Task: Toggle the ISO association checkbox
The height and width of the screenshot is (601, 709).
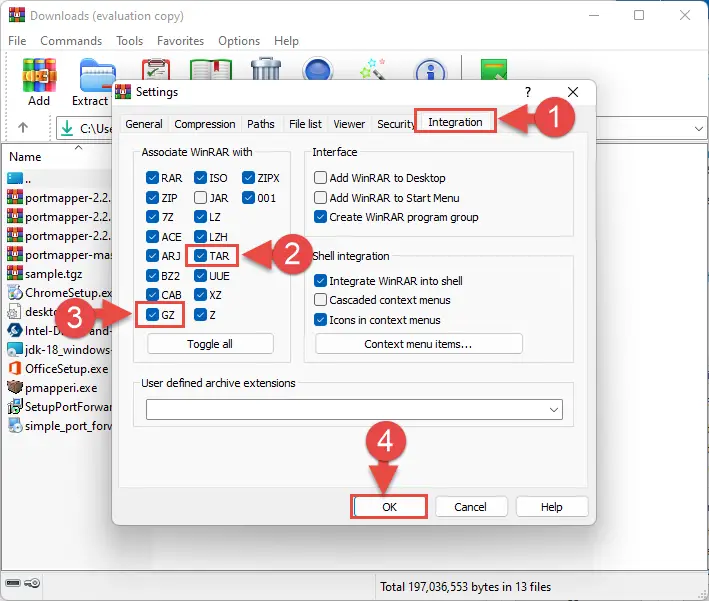Action: coord(200,178)
